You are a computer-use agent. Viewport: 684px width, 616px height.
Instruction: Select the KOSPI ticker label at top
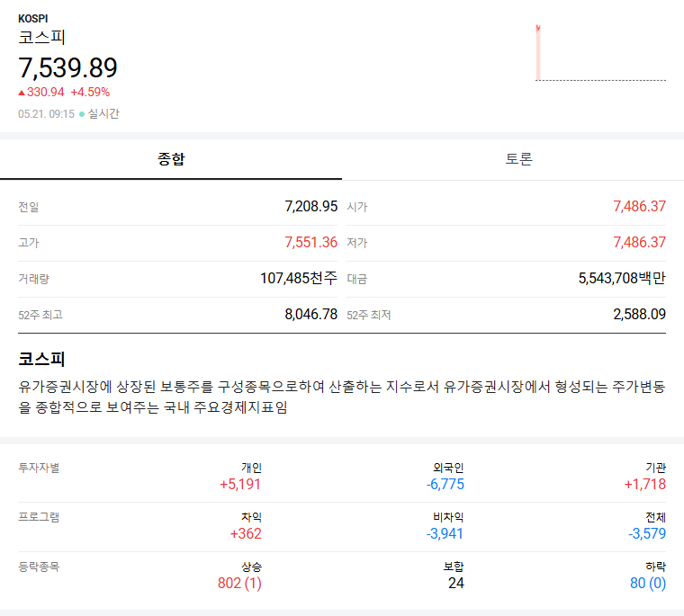click(x=33, y=19)
